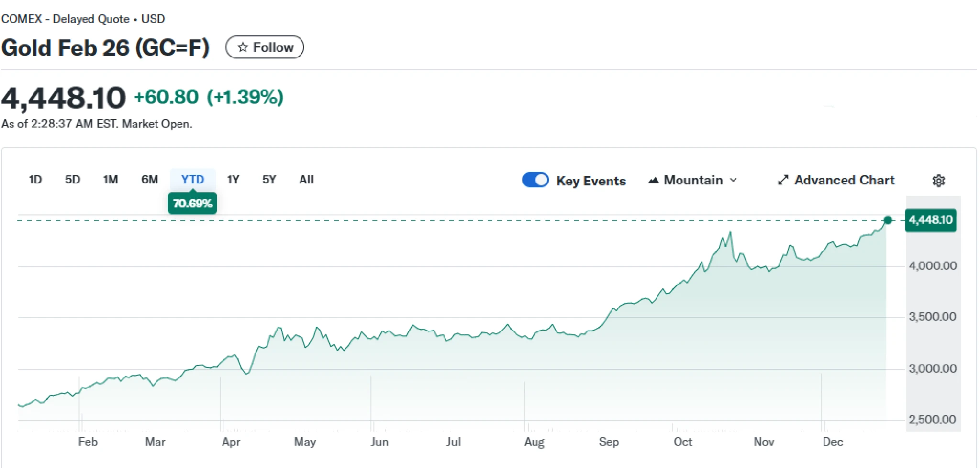Screen dimensions: 980x468
Task: Expand the Mountain chart style dropdown chevron
Action: coord(734,180)
